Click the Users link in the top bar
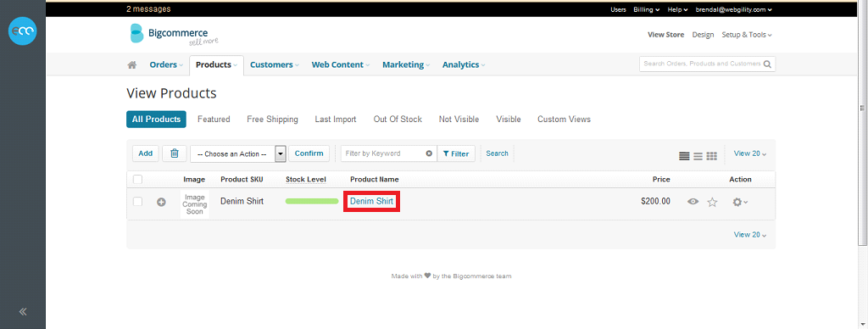868x329 pixels. 618,9
